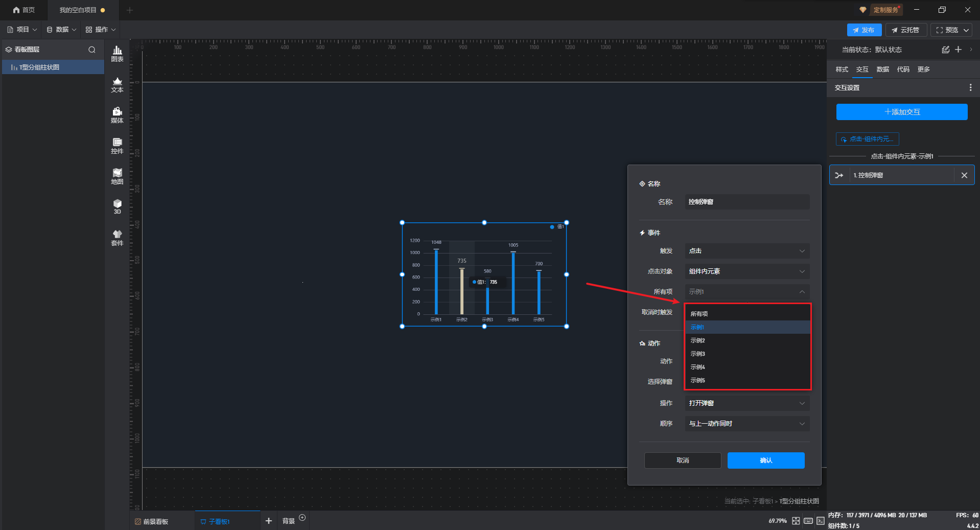Click the 添加交互 button
Screen dimensions: 980x530
(x=901, y=112)
